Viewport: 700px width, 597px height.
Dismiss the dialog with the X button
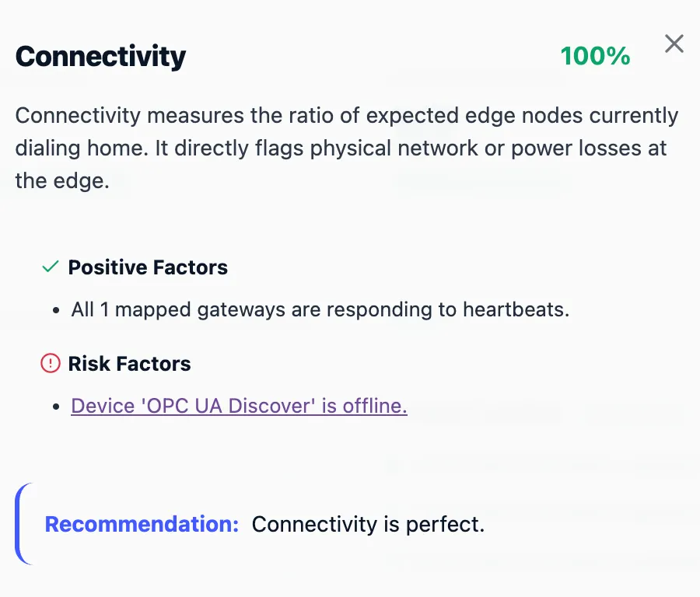(x=674, y=44)
